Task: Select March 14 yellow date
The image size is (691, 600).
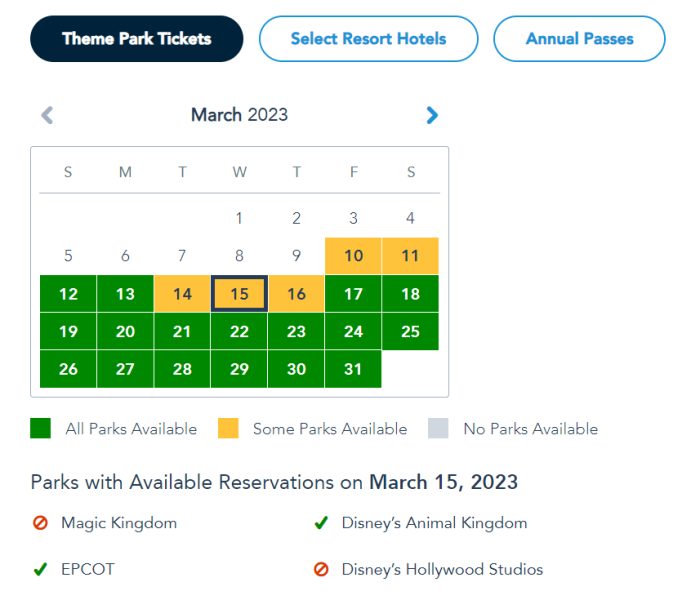Action: pos(182,294)
